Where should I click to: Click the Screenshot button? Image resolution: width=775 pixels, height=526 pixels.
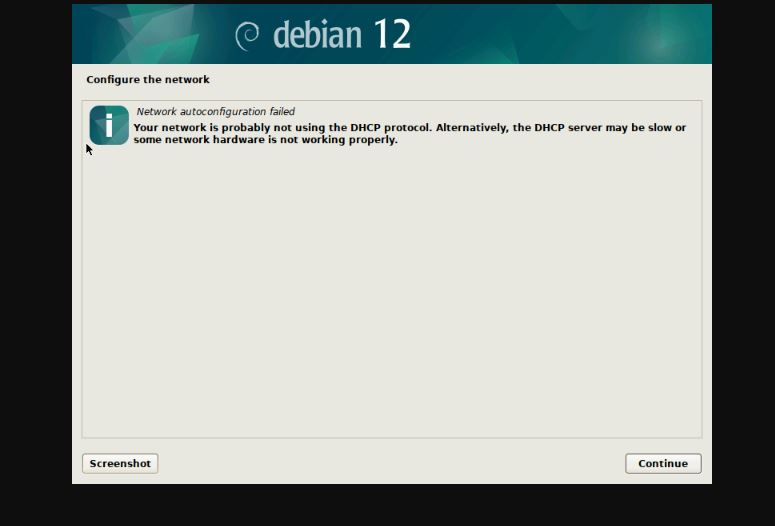[120, 463]
